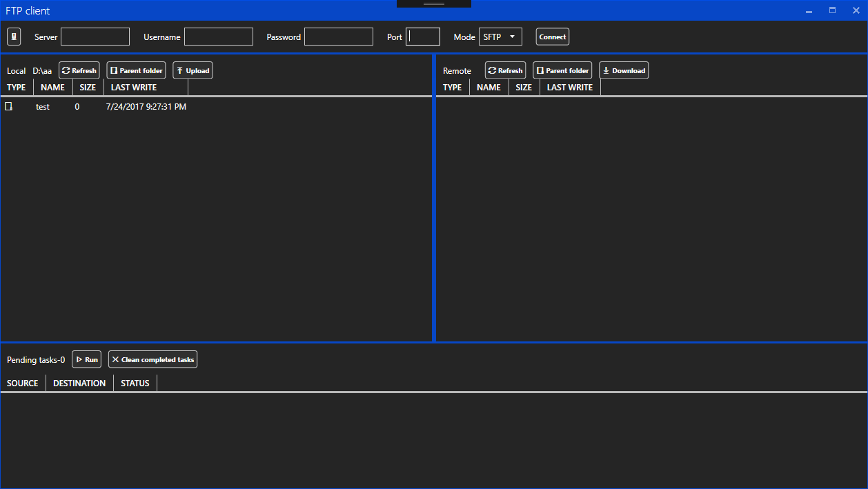
Task: Refresh the Local file list
Action: coord(79,70)
